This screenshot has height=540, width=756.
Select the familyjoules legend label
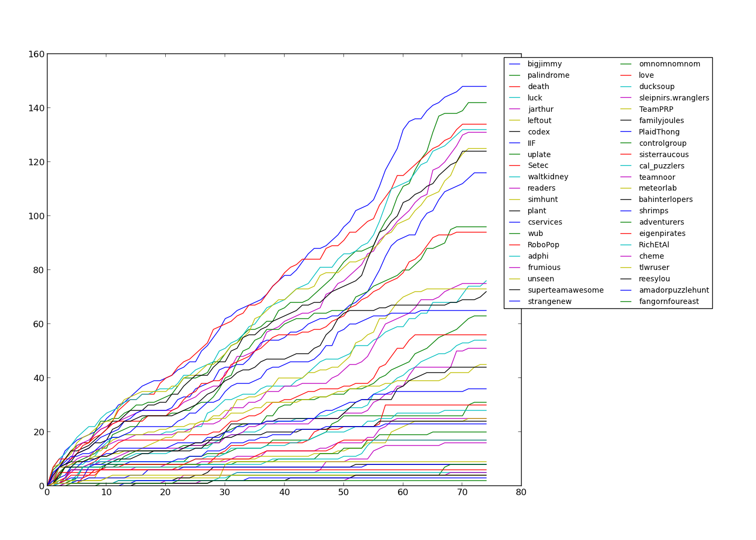(x=661, y=120)
